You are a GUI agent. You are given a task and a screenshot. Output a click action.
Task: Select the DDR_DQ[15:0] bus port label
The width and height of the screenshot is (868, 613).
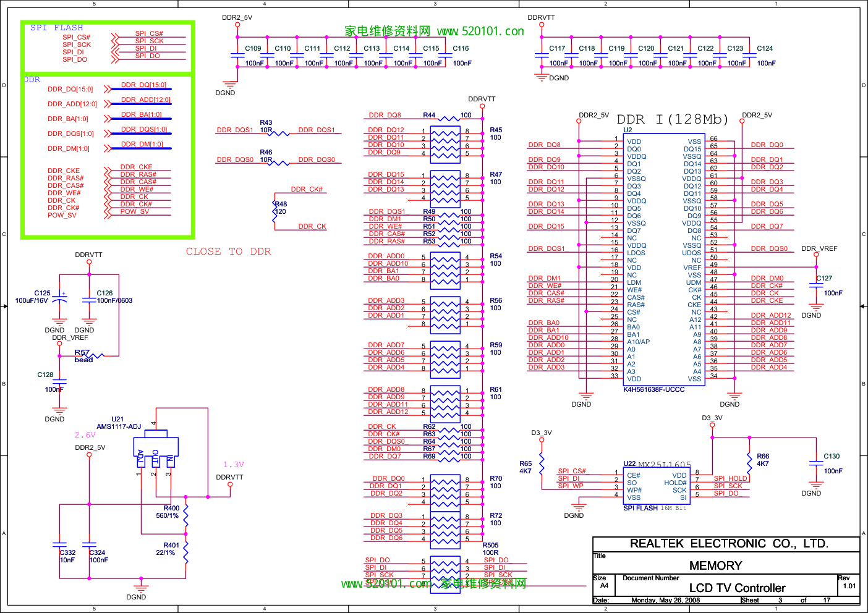[x=70, y=89]
